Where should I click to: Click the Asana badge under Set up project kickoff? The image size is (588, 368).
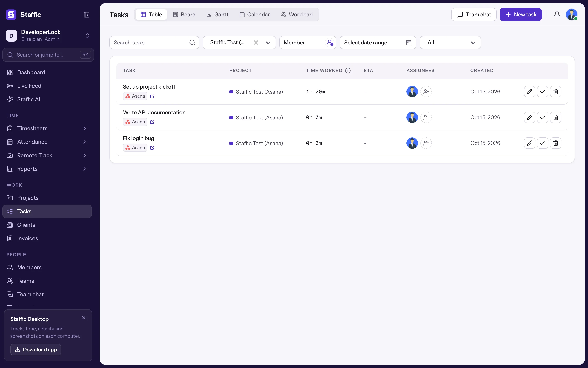click(x=135, y=96)
